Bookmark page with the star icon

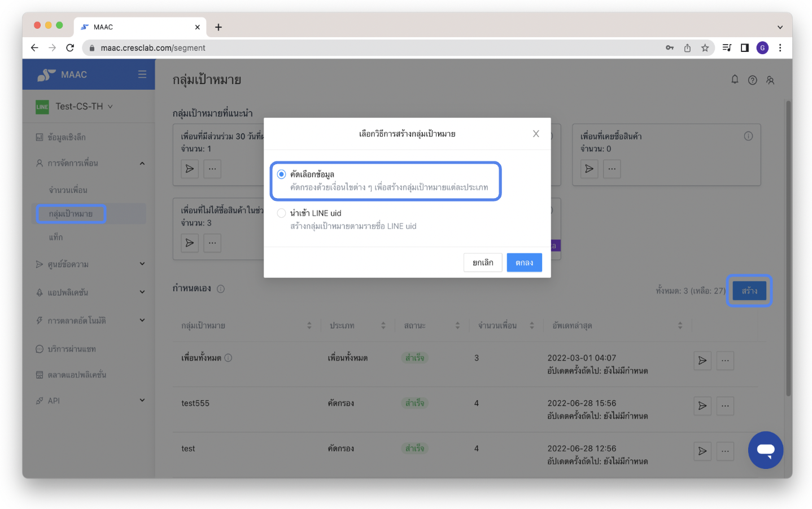coord(705,48)
